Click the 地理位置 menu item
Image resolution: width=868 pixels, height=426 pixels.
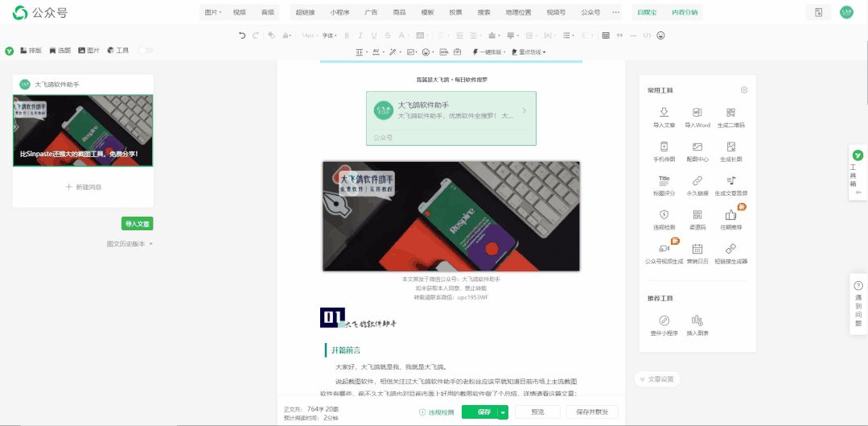point(518,12)
